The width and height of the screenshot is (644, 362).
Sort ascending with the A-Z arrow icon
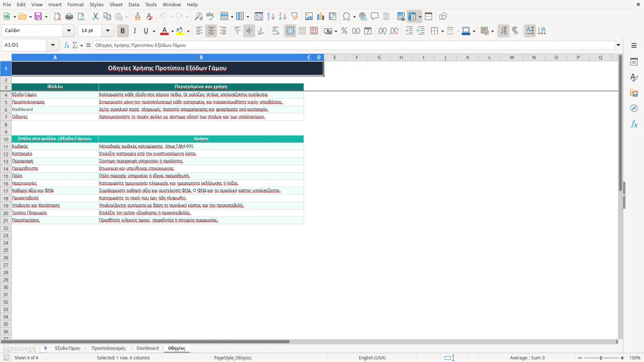click(271, 17)
